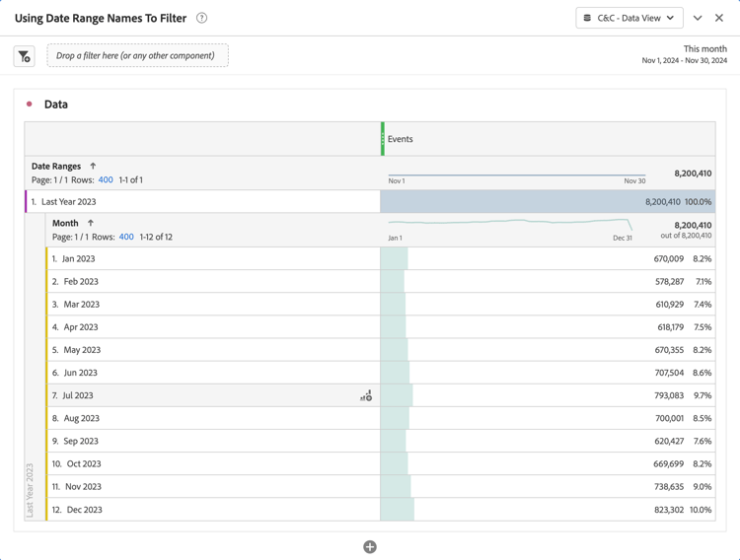Change Month rows count 400
This screenshot has height=560, width=740.
point(126,238)
